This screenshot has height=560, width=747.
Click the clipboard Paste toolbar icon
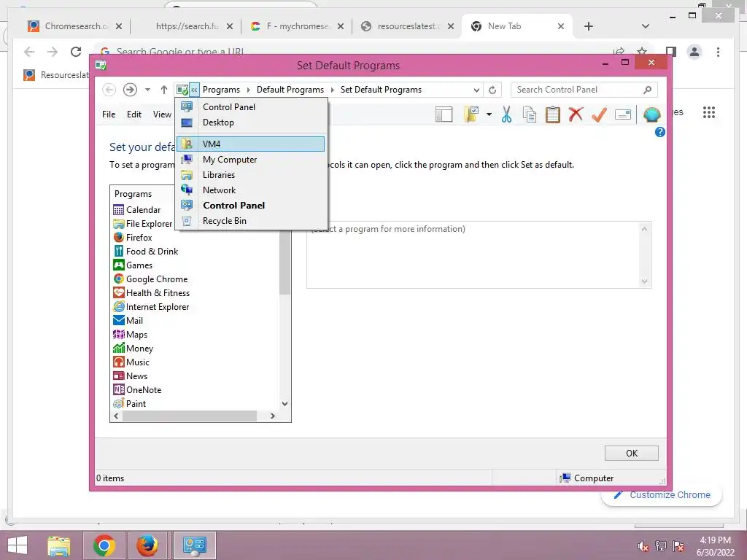[x=553, y=114]
